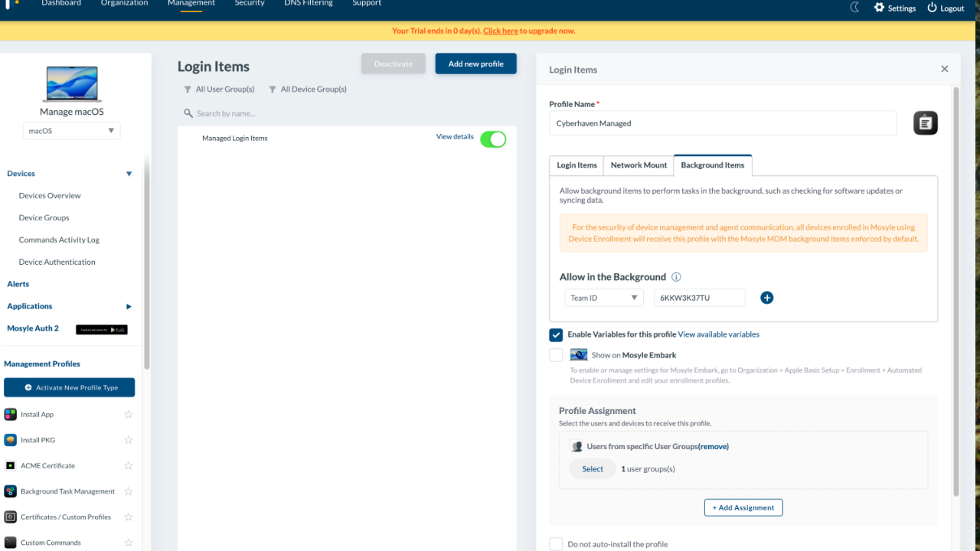980x551 pixels.
Task: Open the macOS platform dropdown
Action: 71,131
